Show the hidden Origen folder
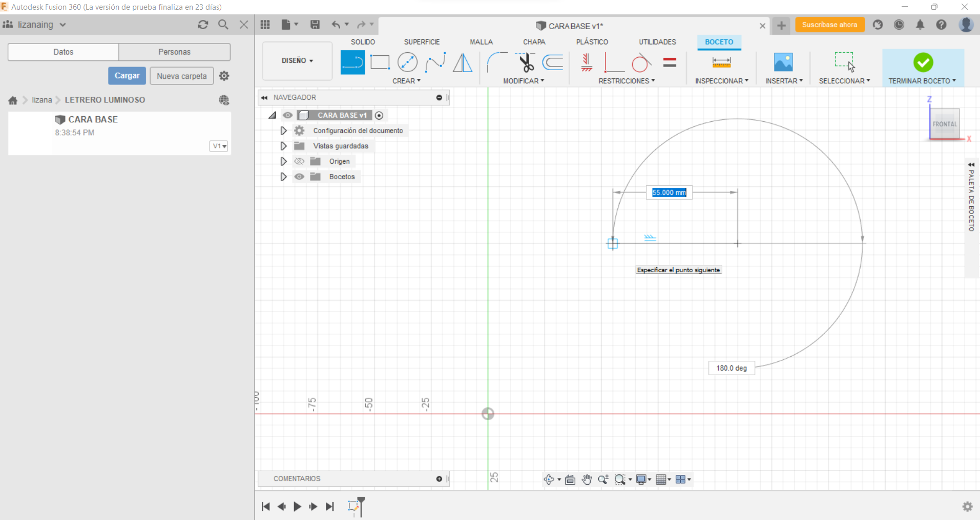 click(x=299, y=161)
